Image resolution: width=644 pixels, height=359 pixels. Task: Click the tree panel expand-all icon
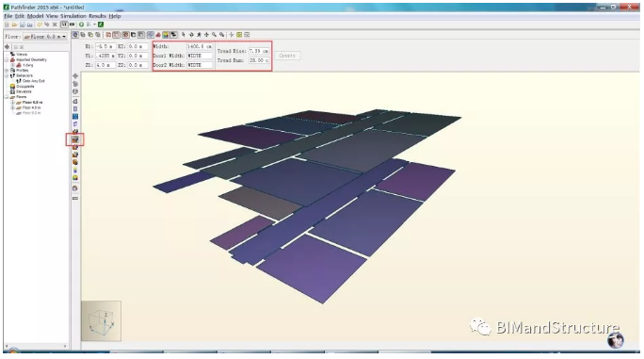click(22, 46)
